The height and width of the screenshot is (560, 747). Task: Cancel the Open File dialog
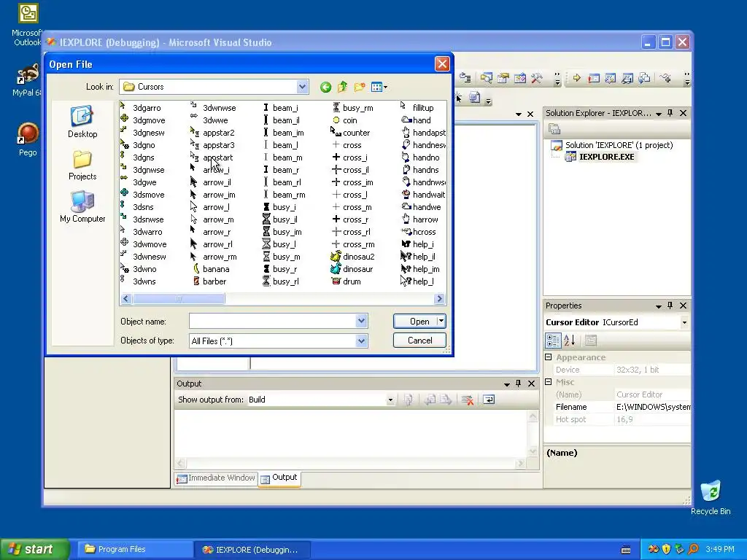pyautogui.click(x=419, y=341)
